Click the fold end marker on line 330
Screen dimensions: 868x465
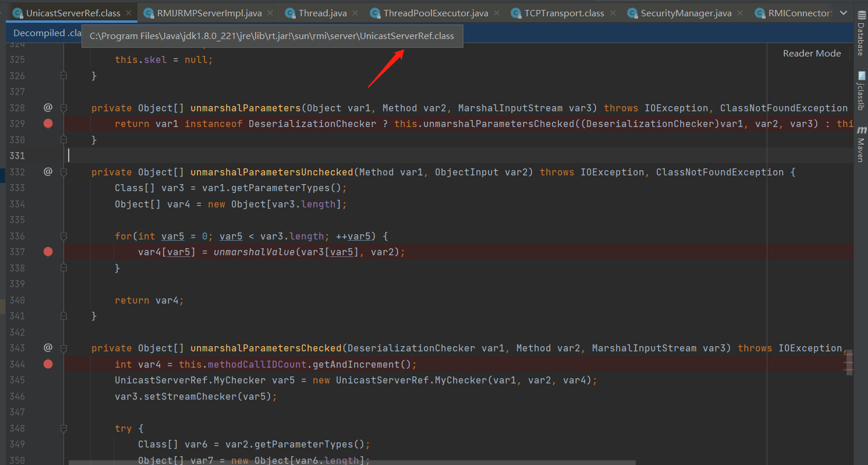coord(63,140)
